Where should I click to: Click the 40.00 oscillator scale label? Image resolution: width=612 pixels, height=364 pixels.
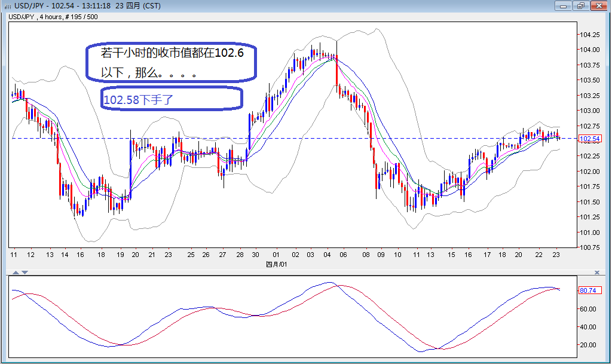(x=588, y=327)
